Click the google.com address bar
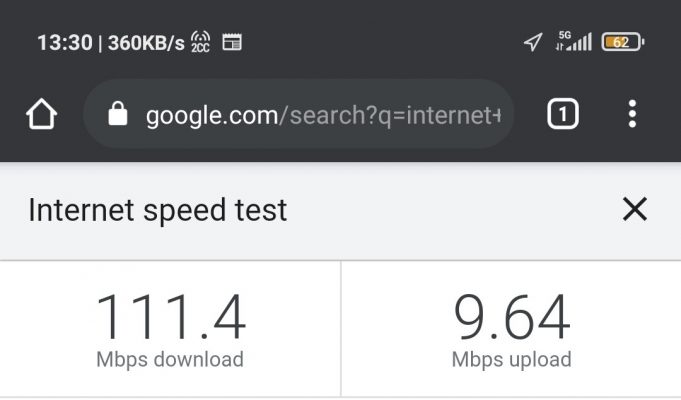The height and width of the screenshot is (400, 681). [299, 114]
